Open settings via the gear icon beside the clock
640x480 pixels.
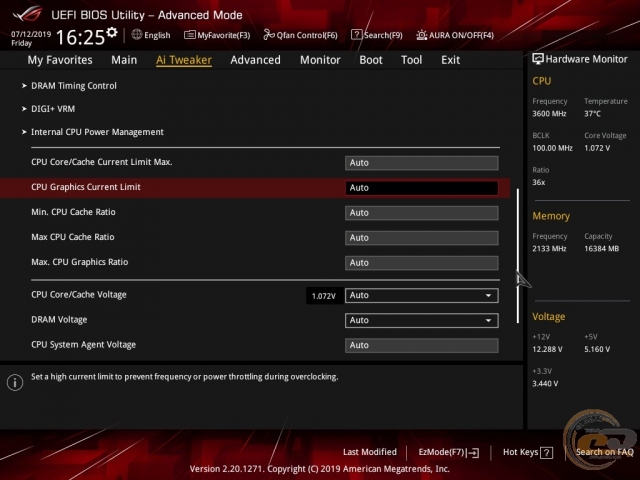pos(112,32)
